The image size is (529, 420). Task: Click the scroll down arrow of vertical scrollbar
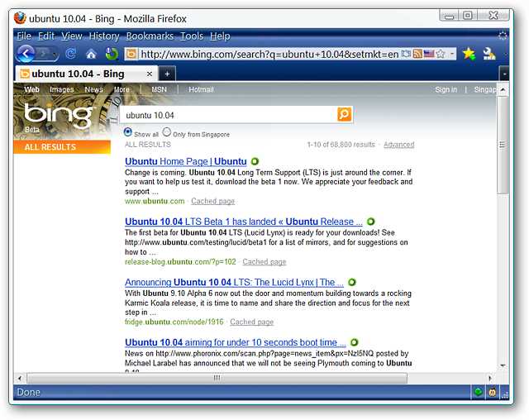503,365
